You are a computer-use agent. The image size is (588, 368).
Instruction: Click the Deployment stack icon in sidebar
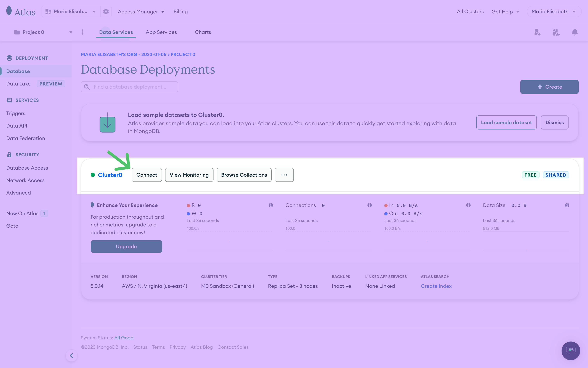9,58
